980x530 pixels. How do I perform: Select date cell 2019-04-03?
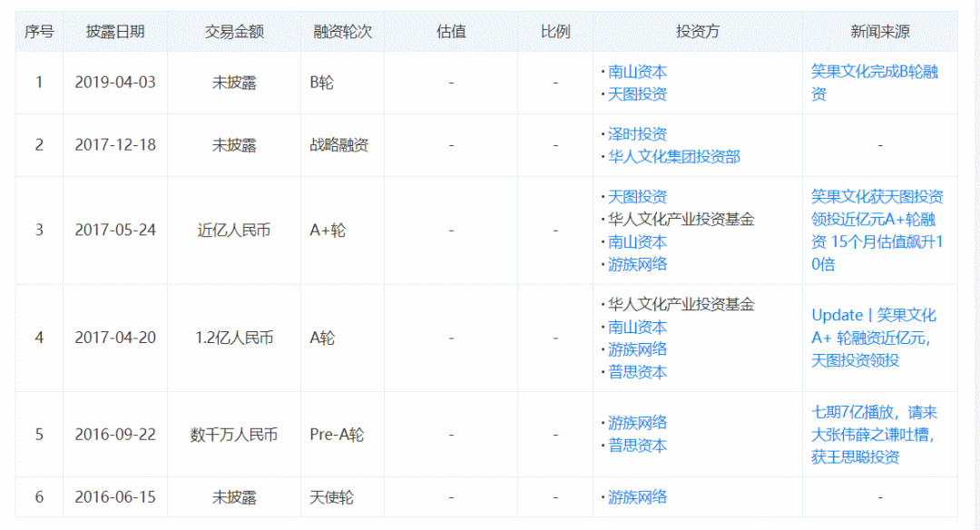115,83
